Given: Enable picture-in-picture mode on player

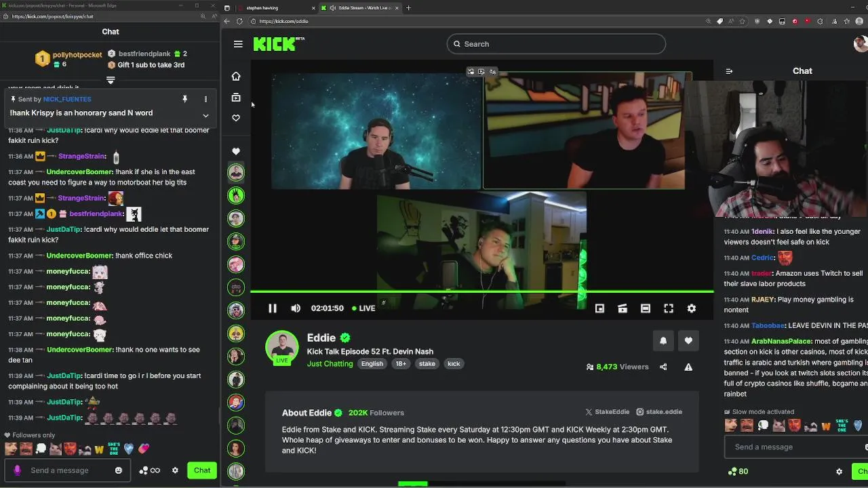Looking at the screenshot, I should (x=599, y=308).
